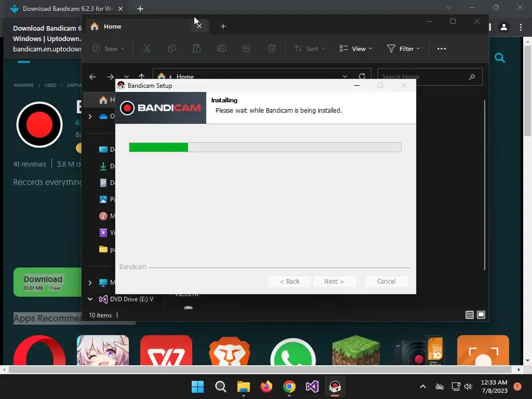
Task: Launch Firefox from taskbar
Action: pos(267,387)
